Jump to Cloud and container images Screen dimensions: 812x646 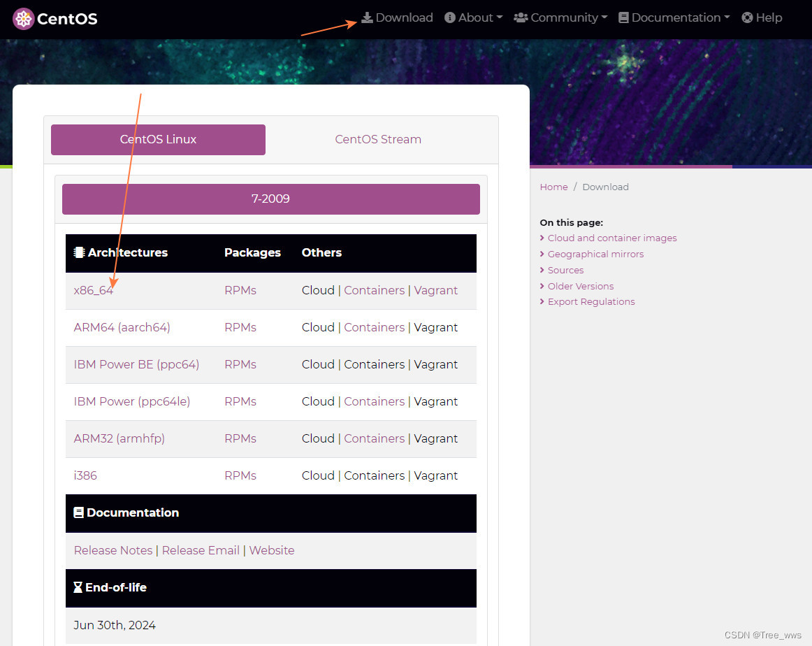click(612, 238)
